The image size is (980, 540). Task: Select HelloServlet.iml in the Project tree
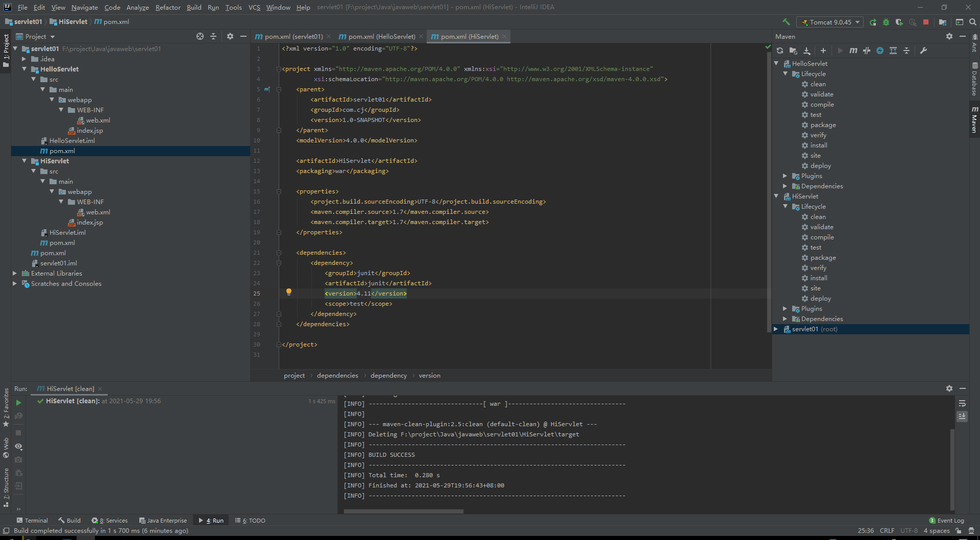(x=72, y=140)
